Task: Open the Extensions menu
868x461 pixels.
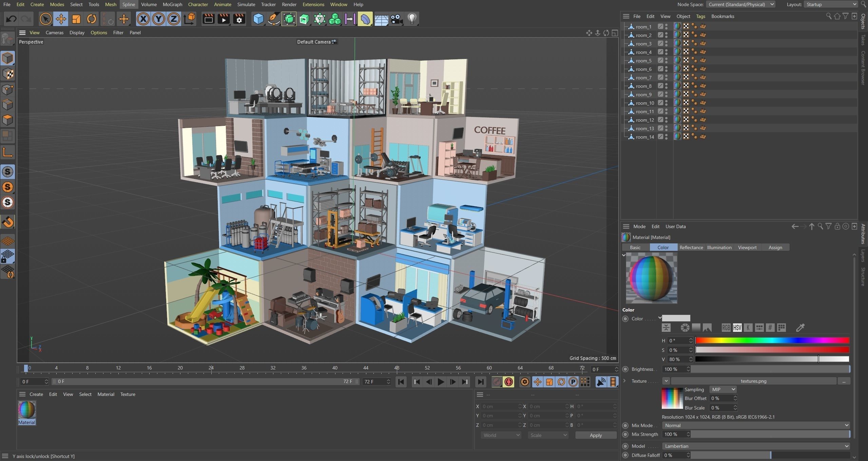Action: (313, 4)
